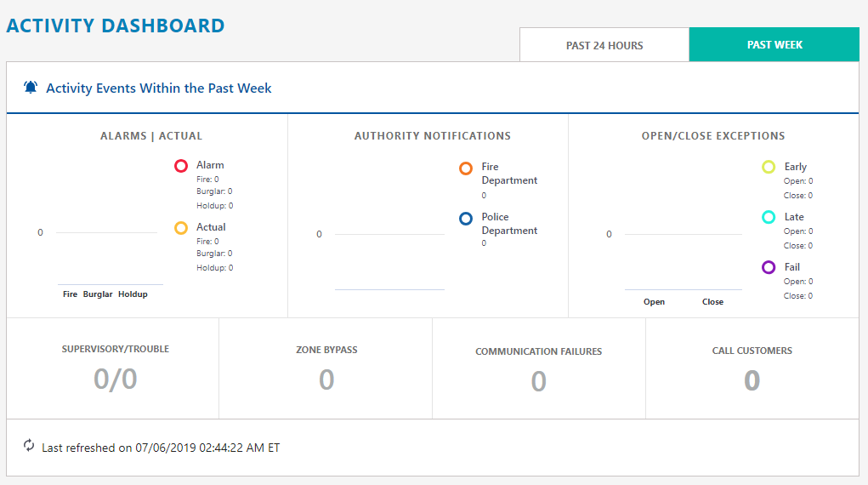The height and width of the screenshot is (485, 868).
Task: Click the Open/Close Exceptions heading
Action: coord(713,136)
